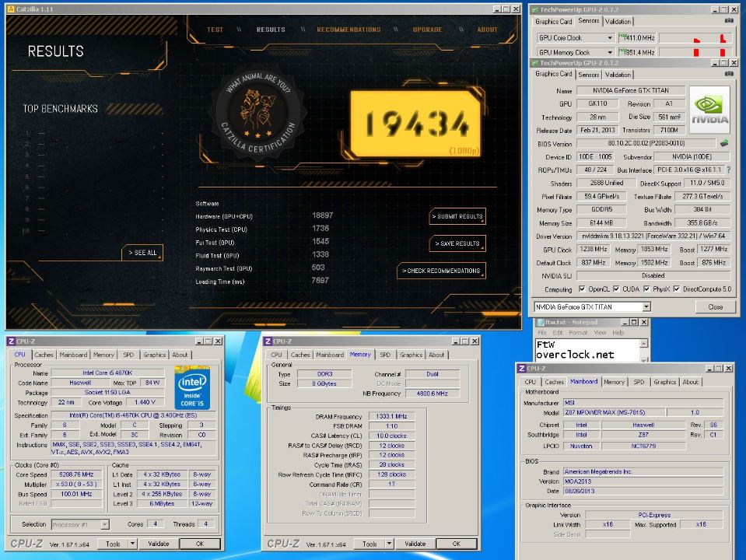This screenshot has width=746, height=560.
Task: Open the TEST tab in Catzilla
Action: coord(215,30)
